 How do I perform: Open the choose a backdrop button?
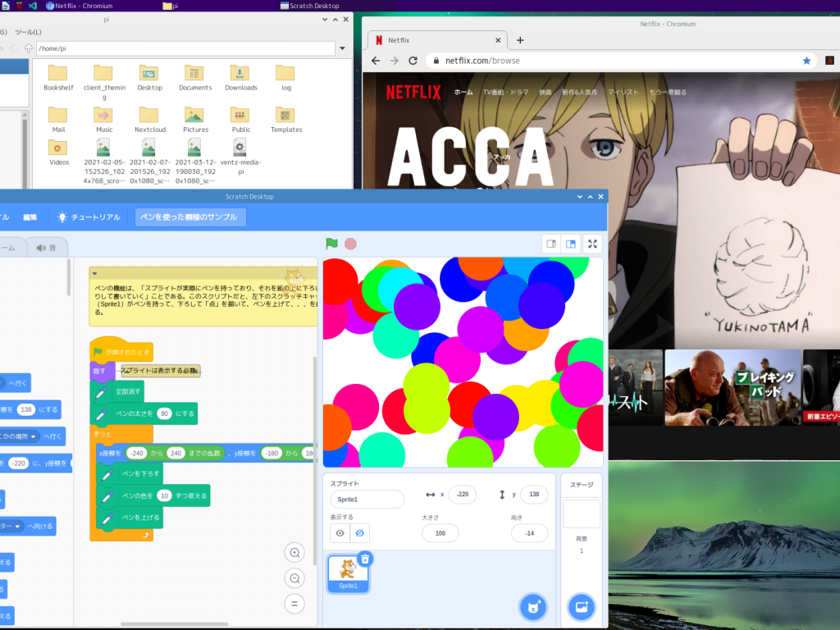coord(582,607)
